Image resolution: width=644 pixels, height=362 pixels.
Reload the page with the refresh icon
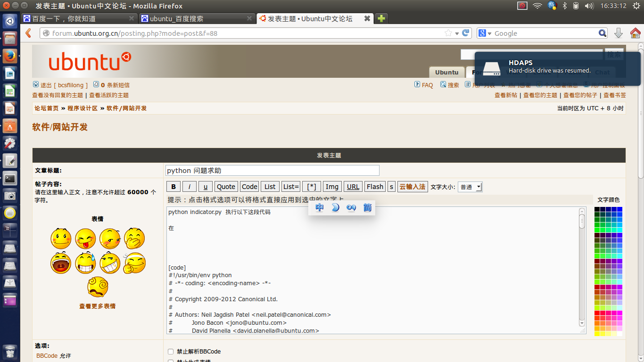[466, 33]
